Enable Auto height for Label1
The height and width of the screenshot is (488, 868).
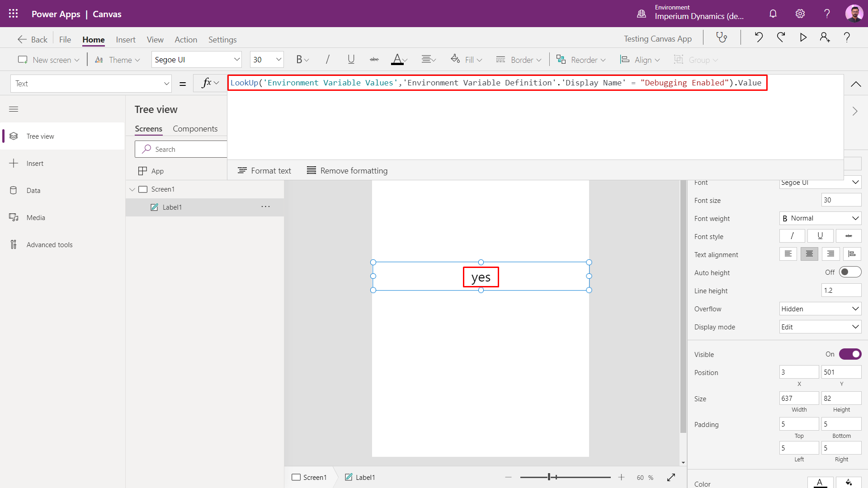point(849,272)
